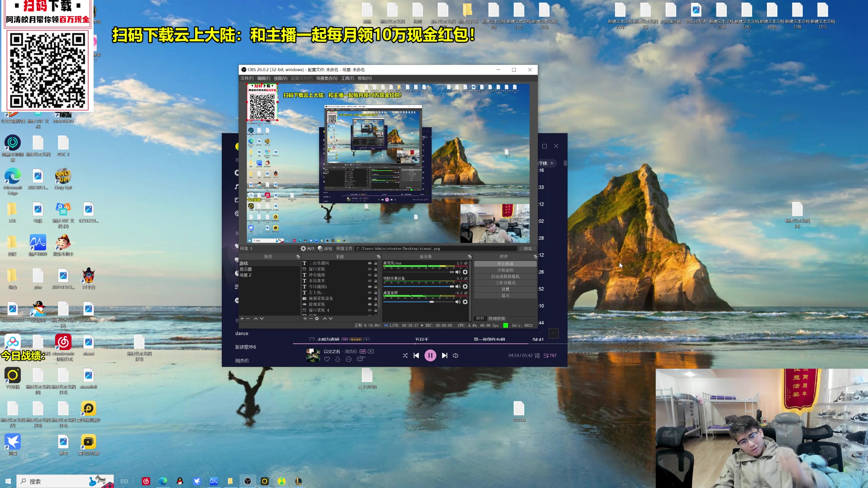Toggle visibility of 窗口采集 source

coord(370,269)
